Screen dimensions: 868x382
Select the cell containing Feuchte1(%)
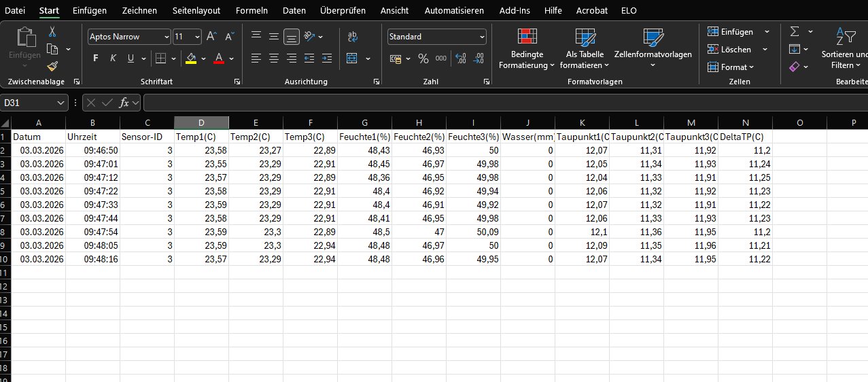(364, 137)
